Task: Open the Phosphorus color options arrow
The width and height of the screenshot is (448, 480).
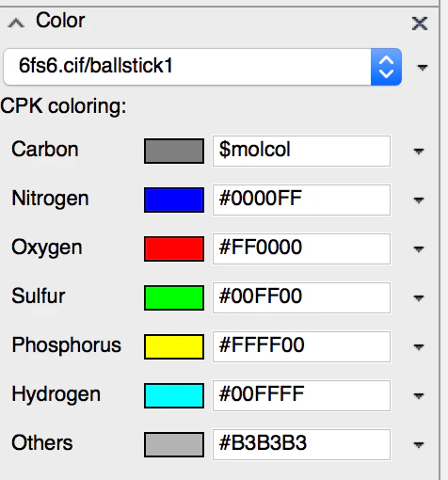Action: tap(419, 347)
